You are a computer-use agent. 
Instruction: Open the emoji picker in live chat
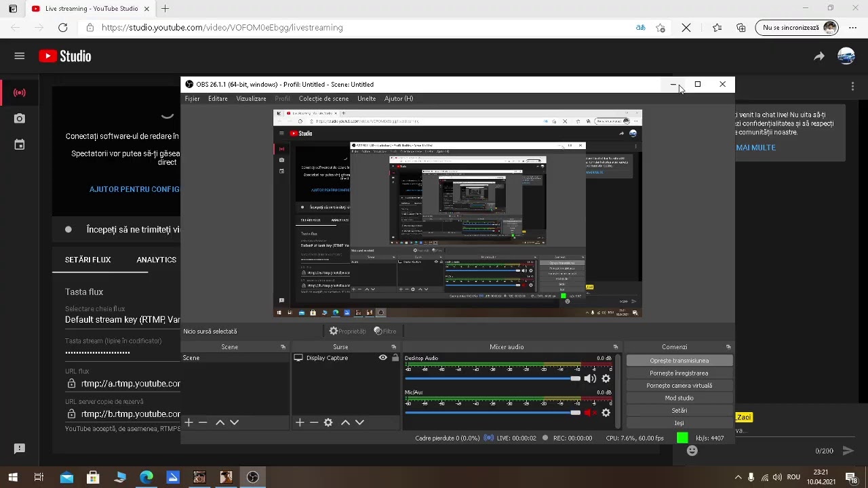(x=692, y=451)
